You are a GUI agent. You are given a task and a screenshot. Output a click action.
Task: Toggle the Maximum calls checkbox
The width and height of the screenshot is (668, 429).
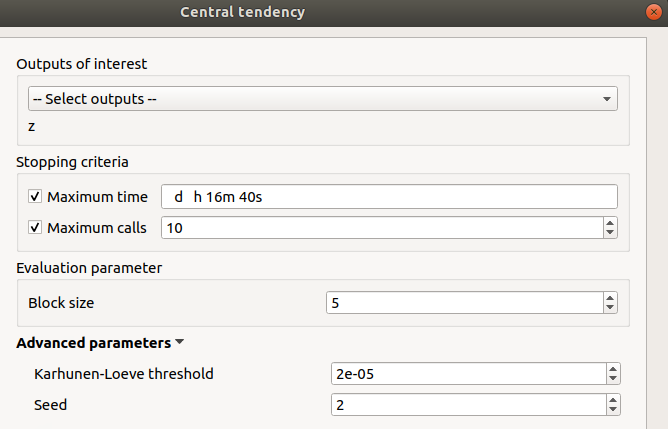pos(36,228)
